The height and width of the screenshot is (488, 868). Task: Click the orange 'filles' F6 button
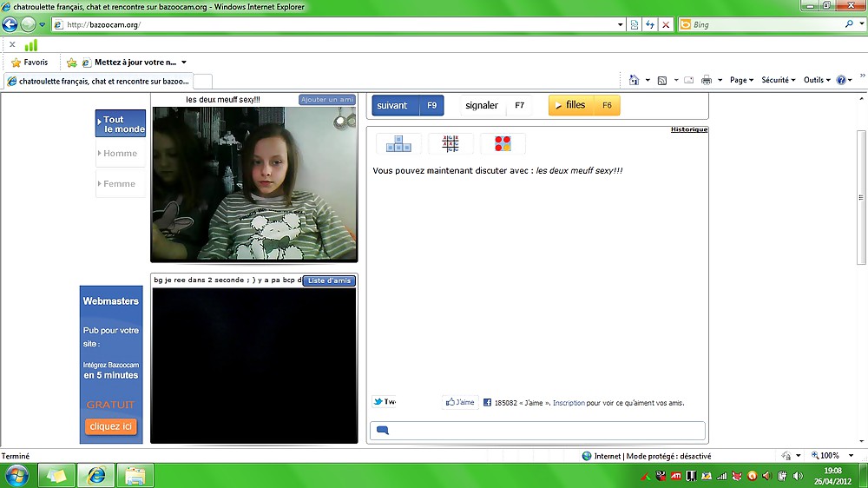(584, 105)
